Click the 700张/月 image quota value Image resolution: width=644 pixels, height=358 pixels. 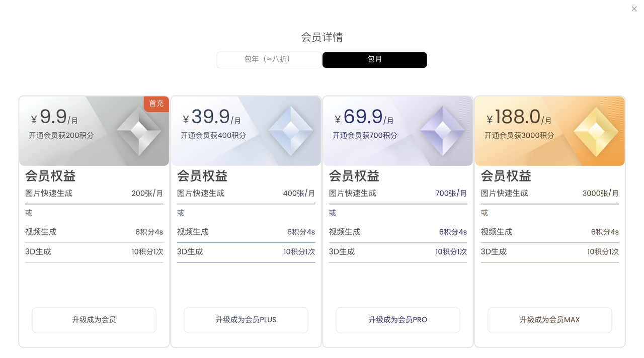coord(451,193)
